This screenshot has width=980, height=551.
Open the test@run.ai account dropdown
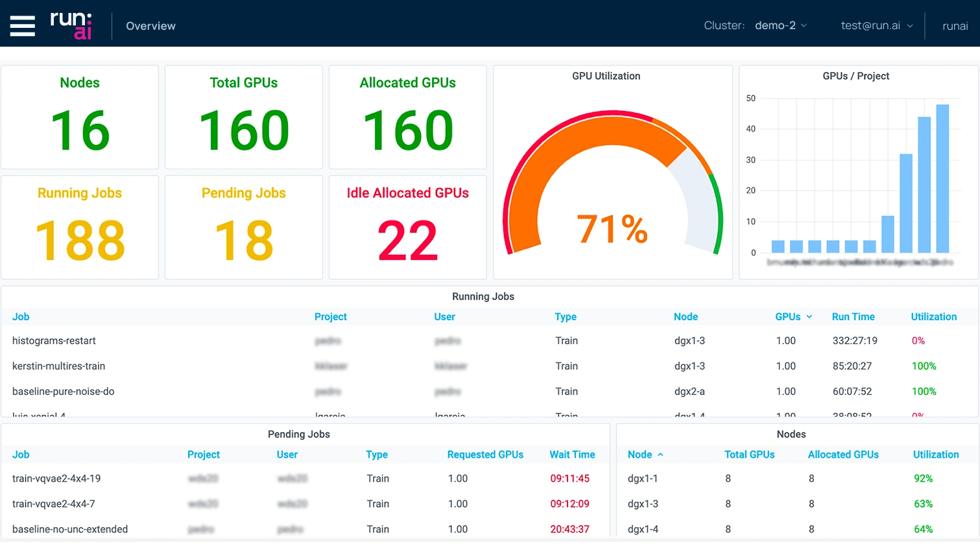point(876,26)
